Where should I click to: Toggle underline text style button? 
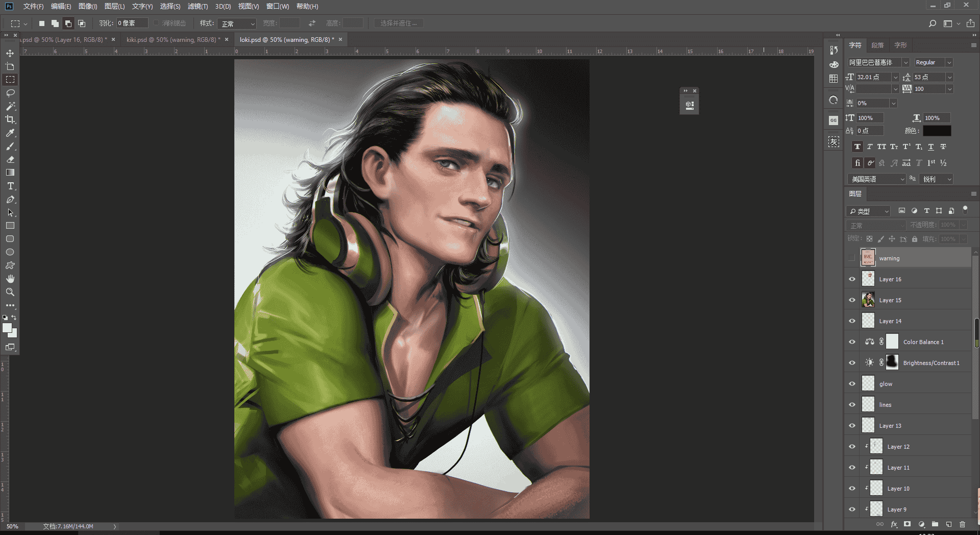click(931, 147)
